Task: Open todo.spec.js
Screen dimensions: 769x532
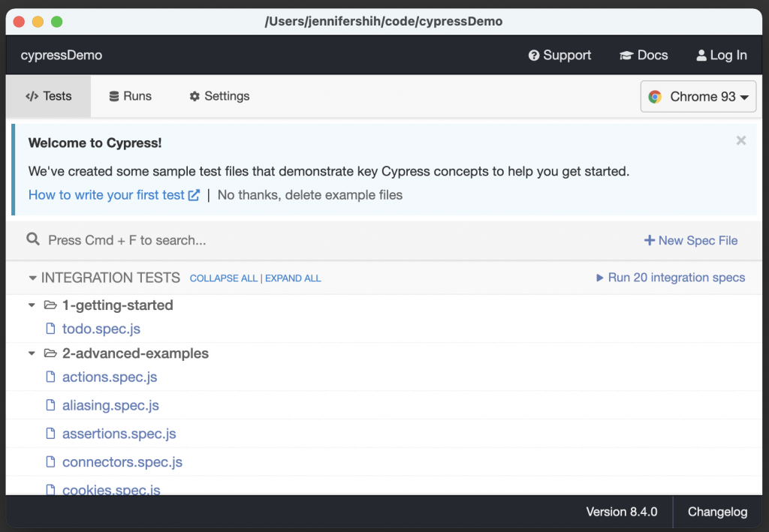Action: (101, 329)
